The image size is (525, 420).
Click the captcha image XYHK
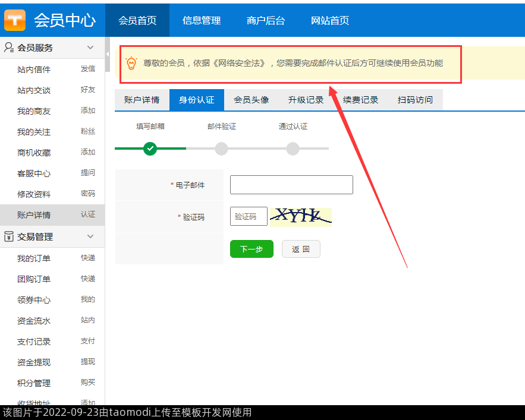(300, 217)
